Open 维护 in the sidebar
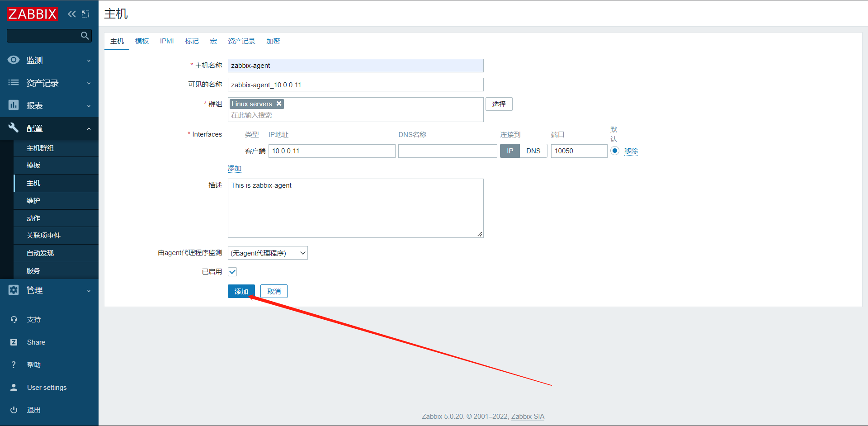Image resolution: width=868 pixels, height=426 pixels. 56,201
